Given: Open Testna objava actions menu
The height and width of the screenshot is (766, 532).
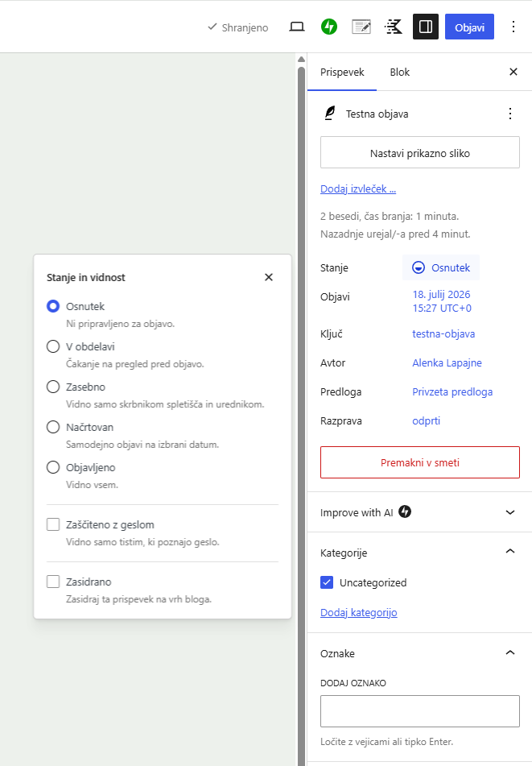Looking at the screenshot, I should click(x=510, y=114).
